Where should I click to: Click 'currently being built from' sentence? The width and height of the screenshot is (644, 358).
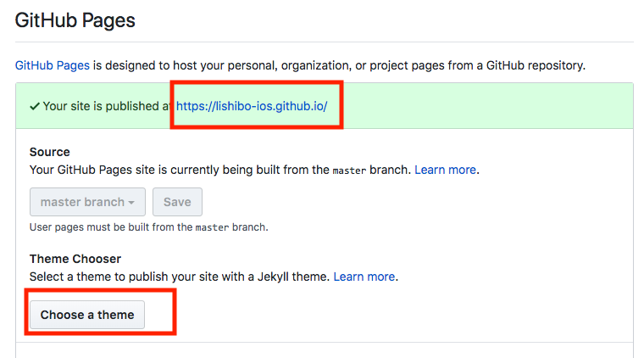(220, 170)
